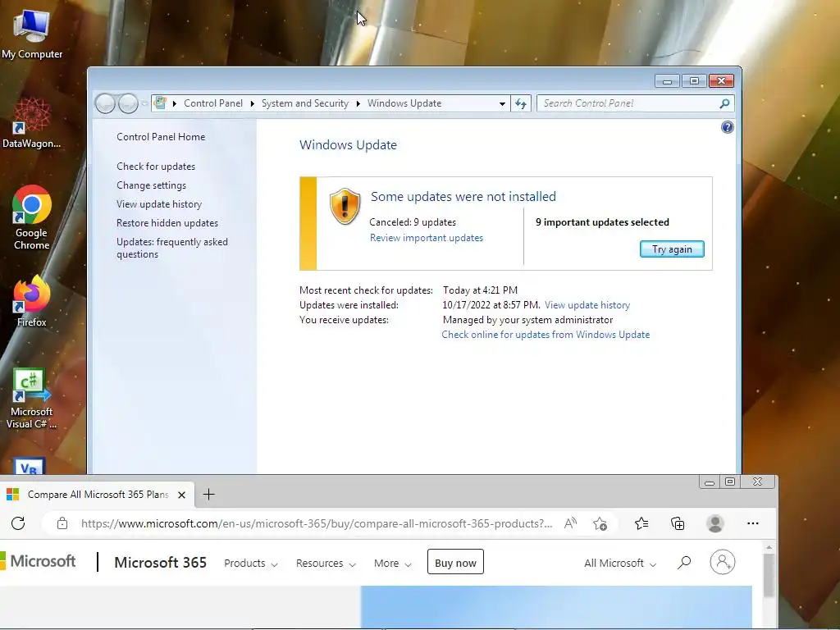Expand Control Panel breadcrumb arrow
The width and height of the screenshot is (840, 630).
tap(253, 103)
